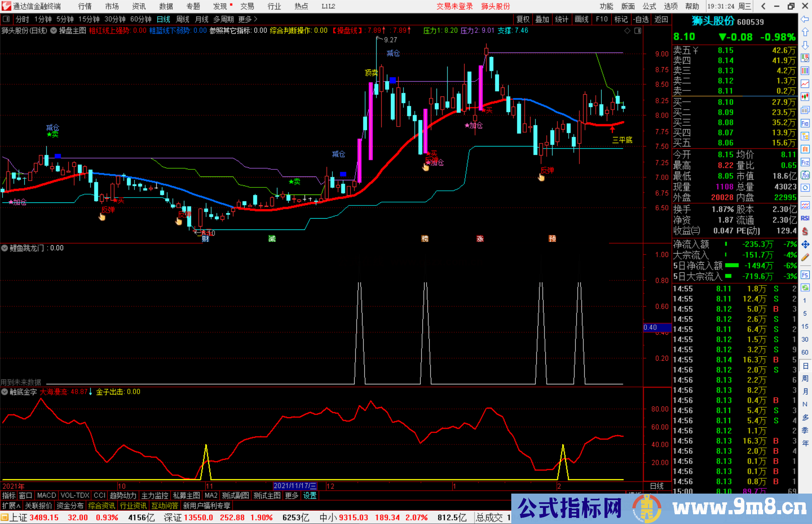
Task: Open the 行情 menu
Action: [x=85, y=6]
